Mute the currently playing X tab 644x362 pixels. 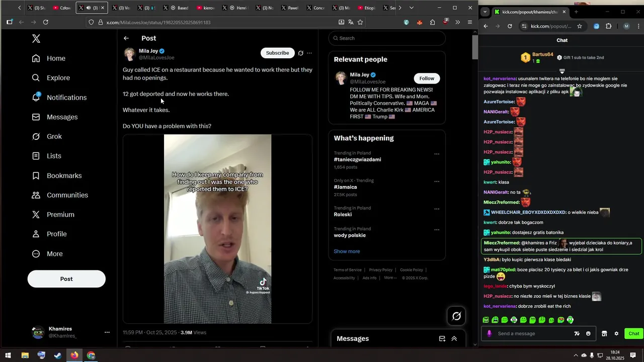click(x=89, y=8)
